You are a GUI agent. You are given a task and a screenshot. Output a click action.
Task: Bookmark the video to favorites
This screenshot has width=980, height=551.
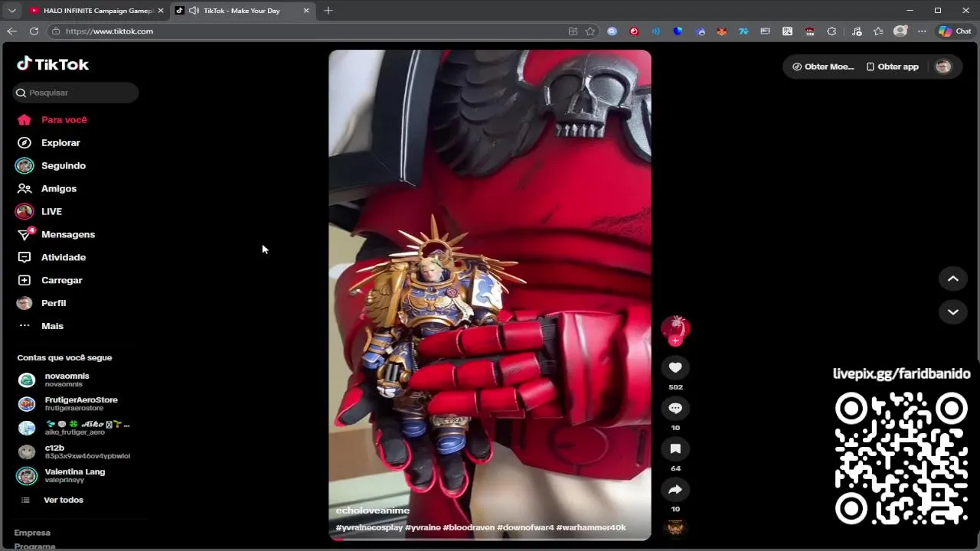675,449
